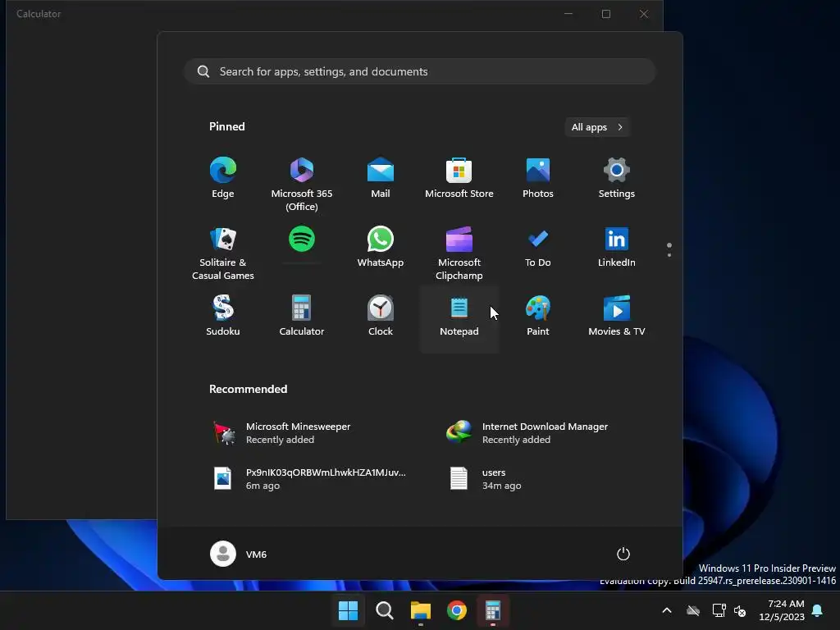
Task: Click the Start menu search box
Action: pos(419,71)
